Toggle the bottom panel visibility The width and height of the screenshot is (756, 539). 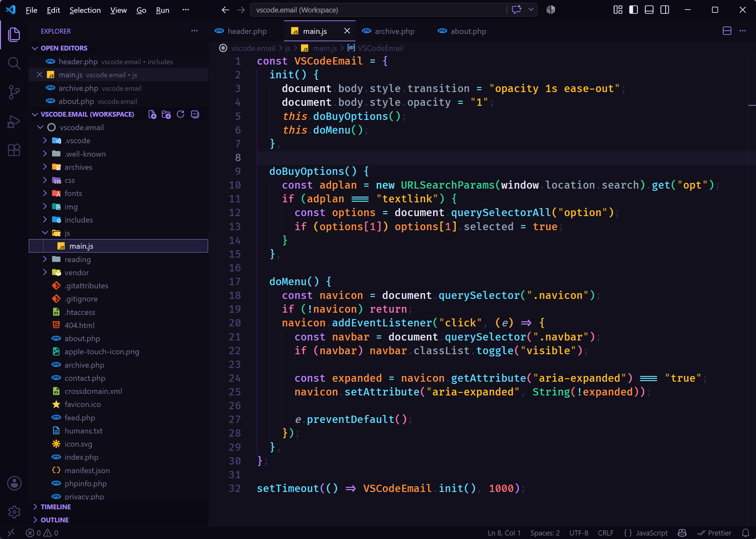[649, 10]
